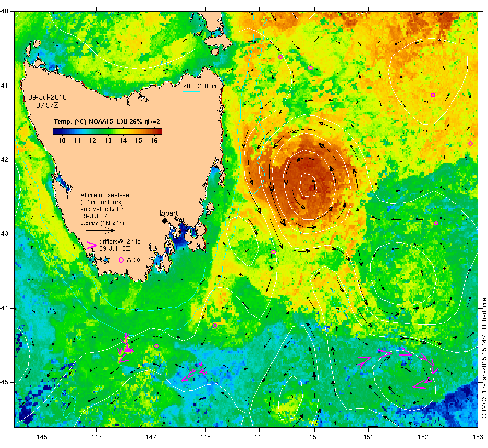Click the '07:57Z' time label
Viewport: 488px width, 448px height.
coord(47,105)
